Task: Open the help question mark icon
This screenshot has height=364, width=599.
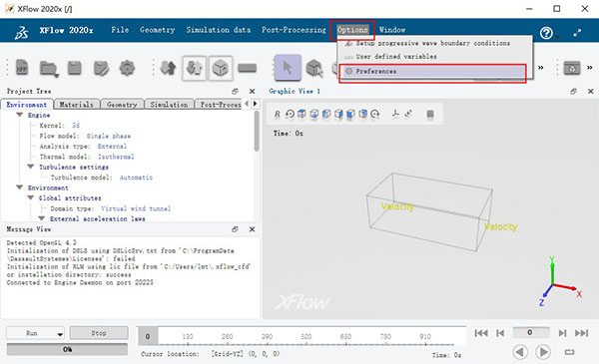Action: tap(546, 33)
